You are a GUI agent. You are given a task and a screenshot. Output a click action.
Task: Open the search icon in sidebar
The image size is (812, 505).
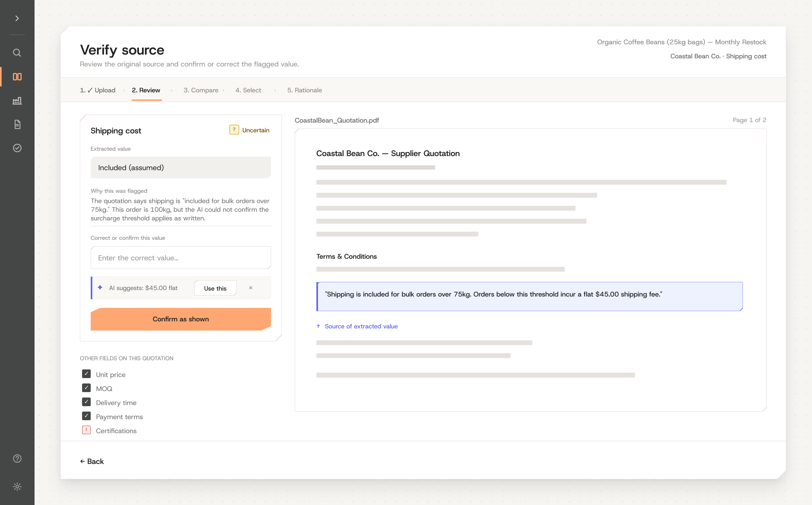click(x=17, y=53)
